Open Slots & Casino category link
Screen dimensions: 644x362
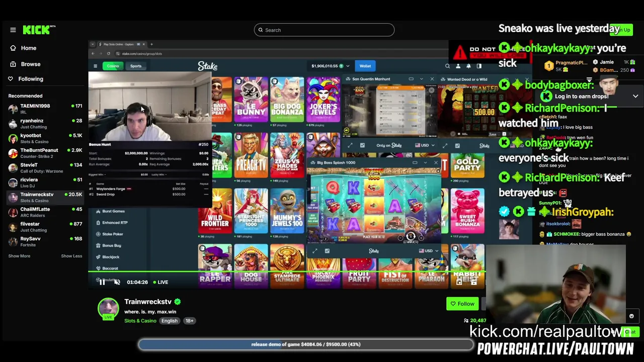140,321
